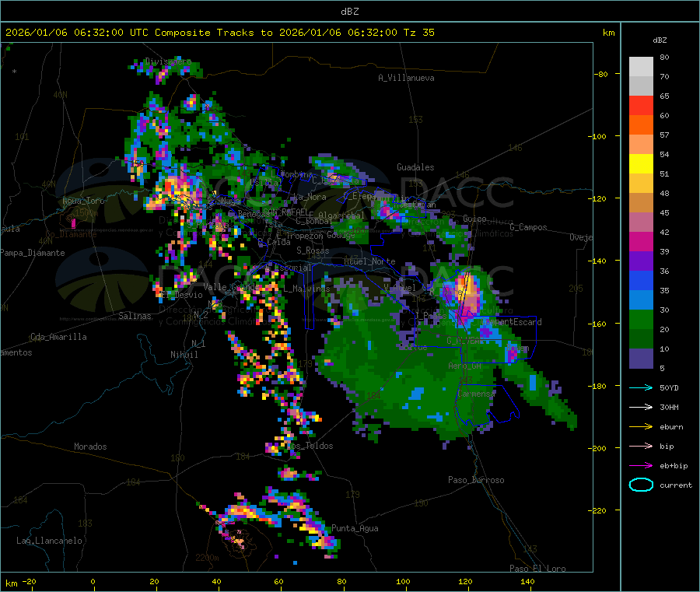The width and height of the screenshot is (700, 592).
Task: Click the 'Morados' place label
Action: [x=90, y=447]
